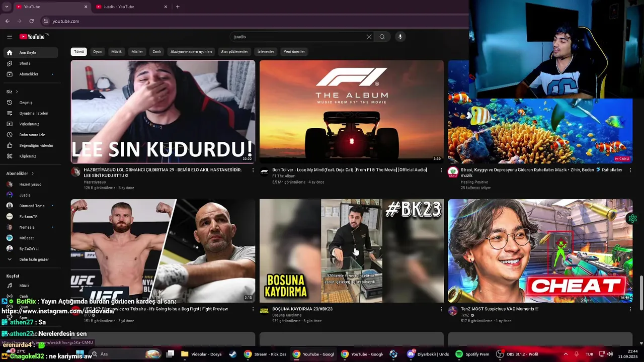Image resolution: width=644 pixels, height=362 pixels.
Task: Reload the page with the refresh icon
Action: [x=31, y=21]
